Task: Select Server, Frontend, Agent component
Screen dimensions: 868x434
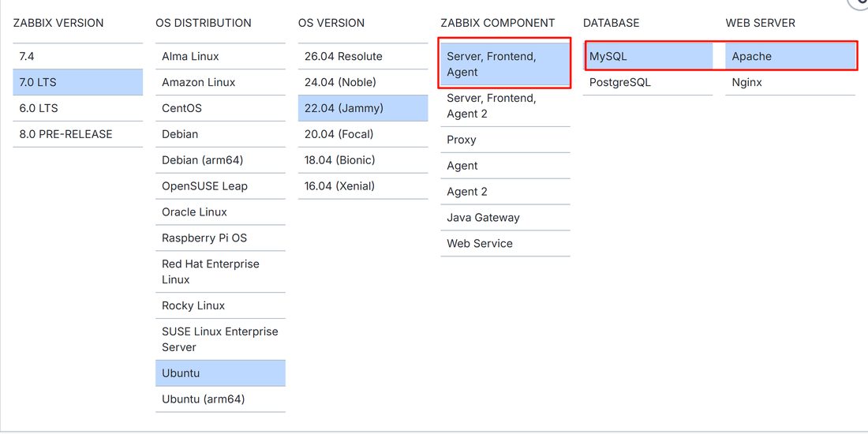Action: pos(505,64)
